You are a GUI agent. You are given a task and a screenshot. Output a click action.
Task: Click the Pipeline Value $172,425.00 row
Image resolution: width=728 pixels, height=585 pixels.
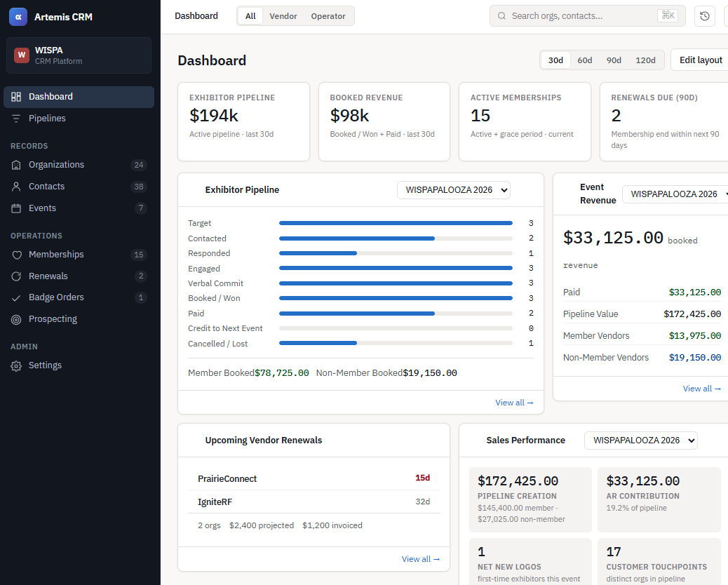(x=642, y=314)
